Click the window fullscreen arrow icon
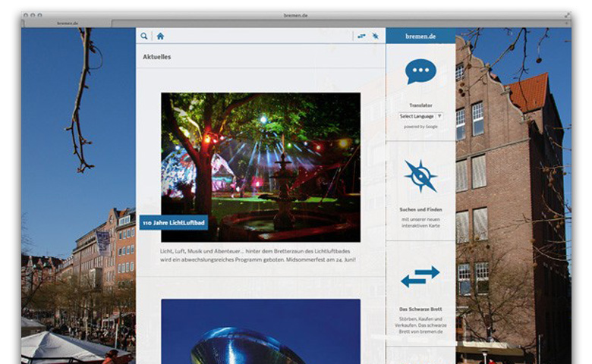Image resolution: width=592 pixels, height=364 pixels. click(x=567, y=15)
